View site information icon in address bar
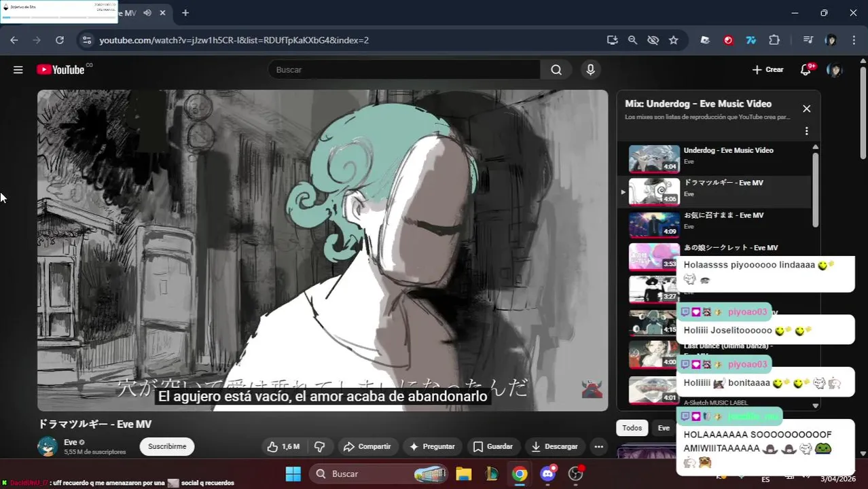 tap(86, 40)
